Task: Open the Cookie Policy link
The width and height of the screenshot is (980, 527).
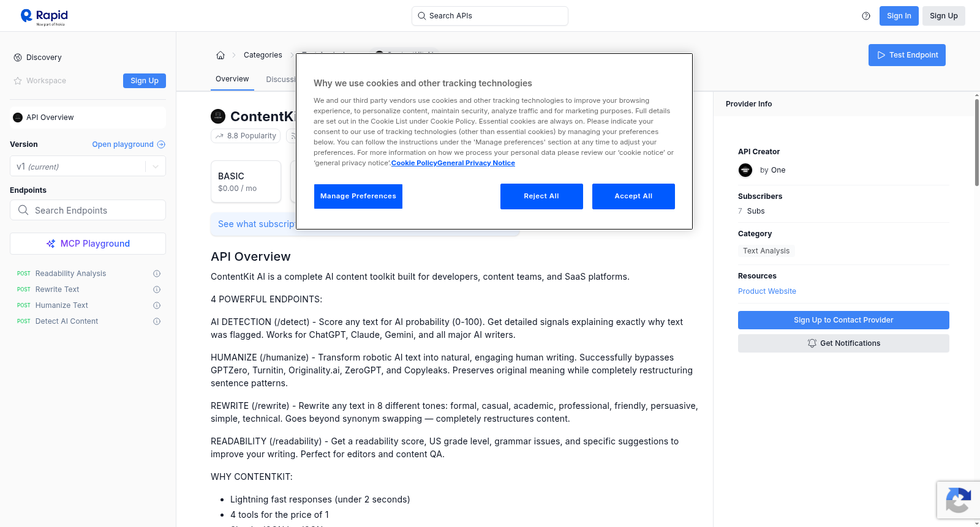Action: point(414,163)
